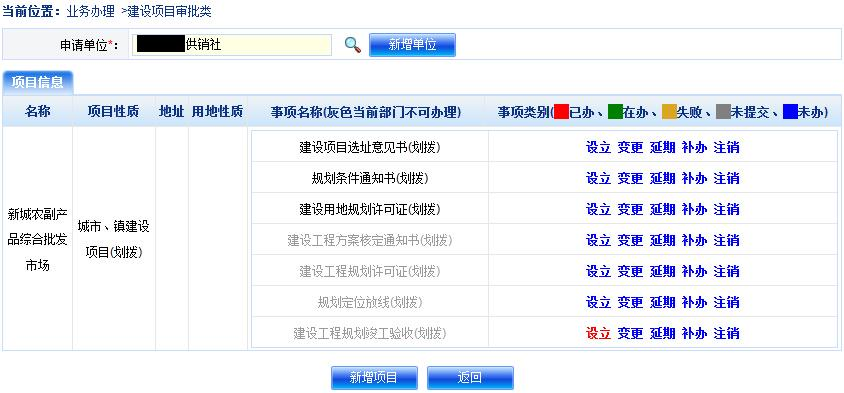Click 变更 for 规划定位放线(划拨)
The height and width of the screenshot is (393, 844).
[630, 302]
